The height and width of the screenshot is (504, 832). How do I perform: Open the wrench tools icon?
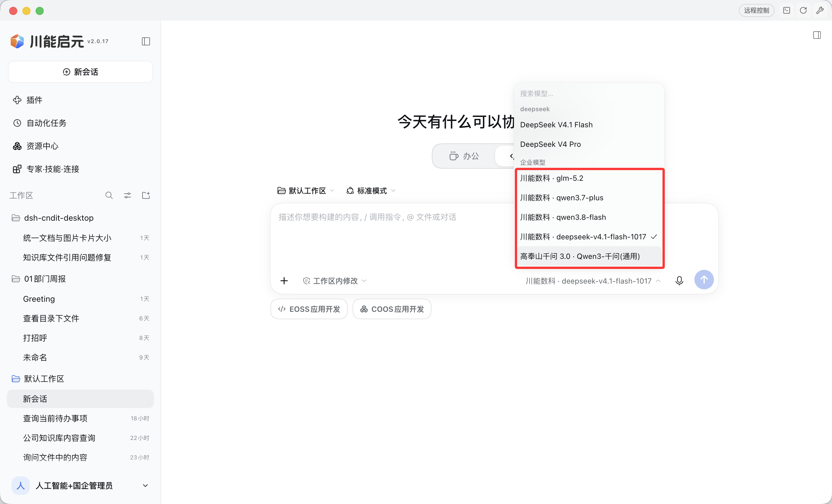click(x=820, y=10)
